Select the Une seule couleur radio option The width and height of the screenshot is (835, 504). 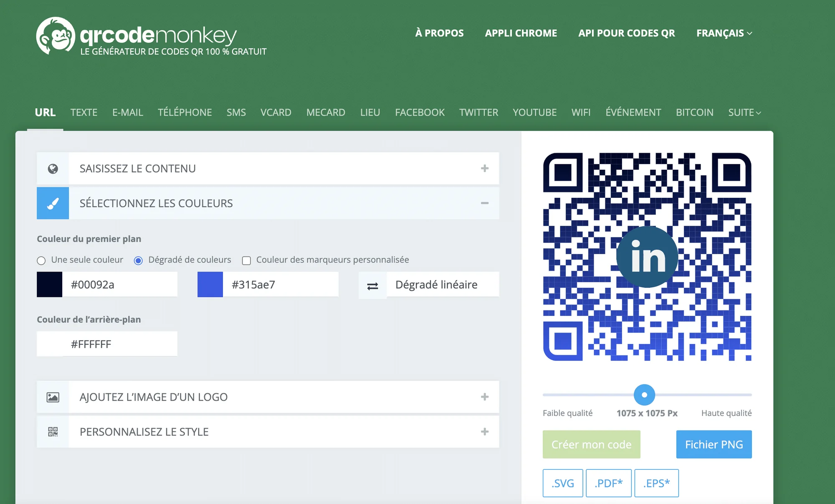[41, 260]
